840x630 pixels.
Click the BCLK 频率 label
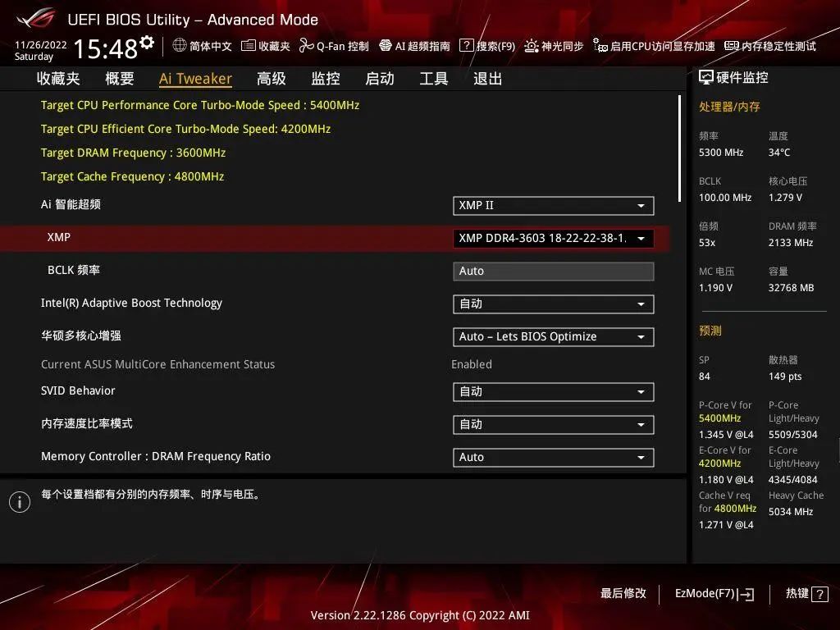74,270
